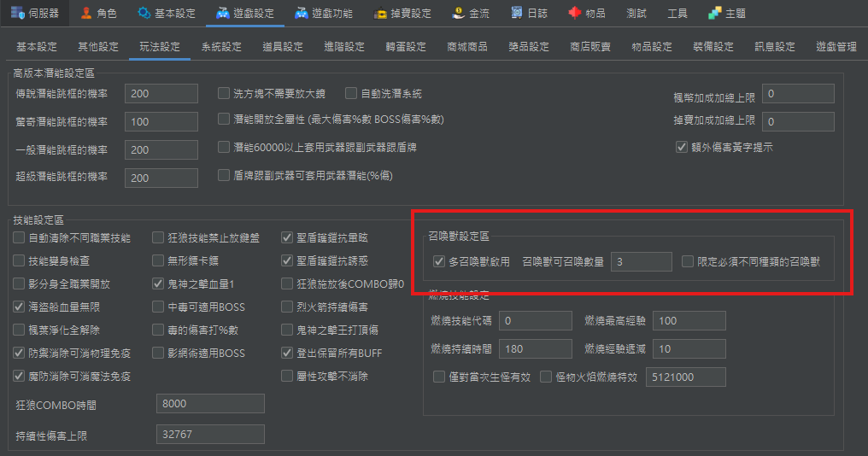Switch to the 其他設定 sub-tab
The width and height of the screenshot is (868, 456).
[x=98, y=46]
